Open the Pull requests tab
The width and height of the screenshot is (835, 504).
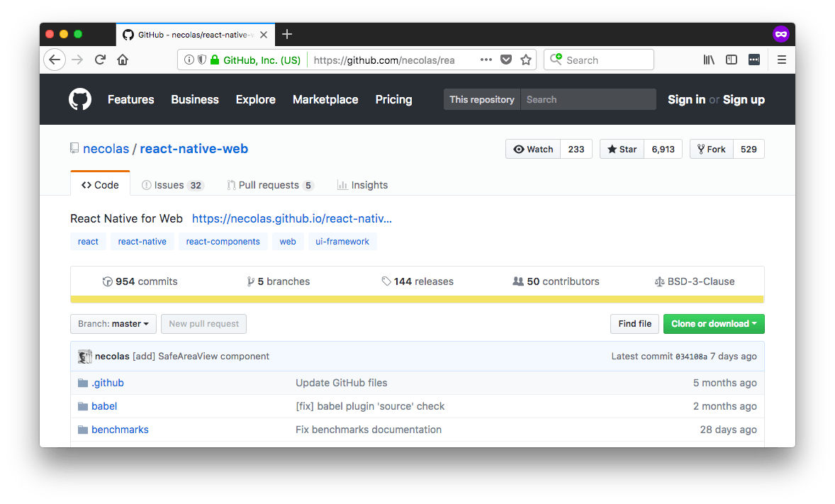[x=269, y=185]
